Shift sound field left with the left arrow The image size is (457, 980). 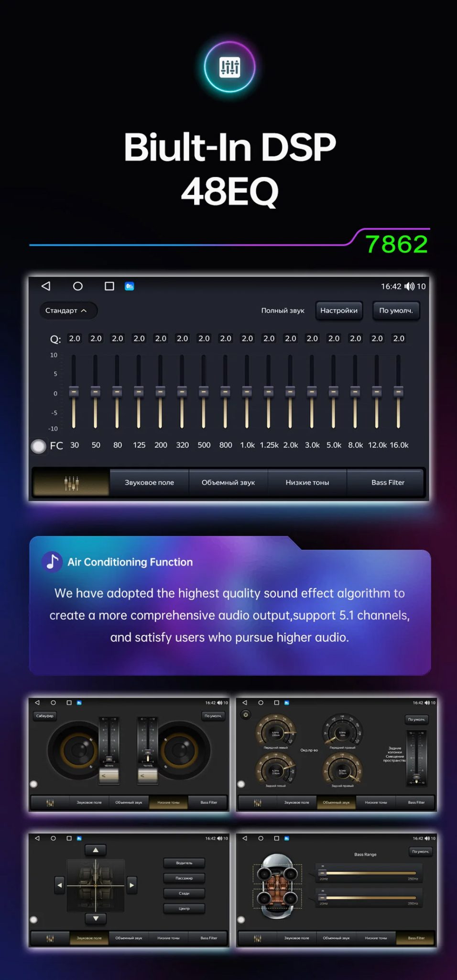pos(59,885)
